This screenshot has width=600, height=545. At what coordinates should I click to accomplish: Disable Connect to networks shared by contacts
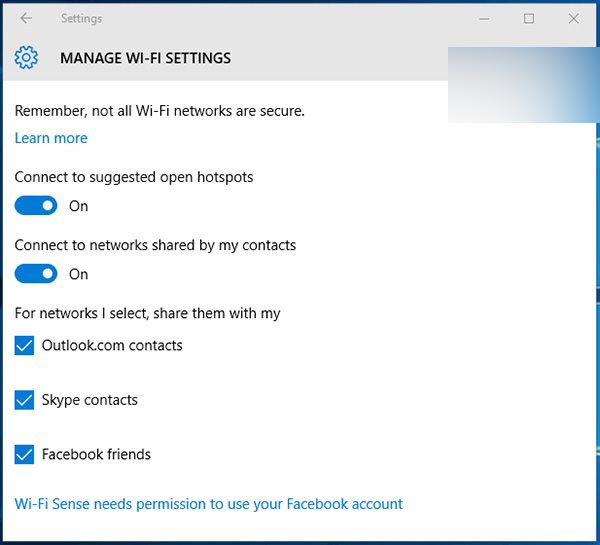36,274
